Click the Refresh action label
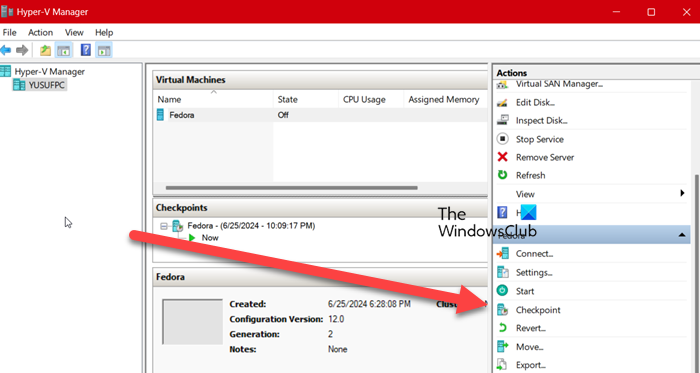Viewport: 700px width, 373px height. coord(530,175)
